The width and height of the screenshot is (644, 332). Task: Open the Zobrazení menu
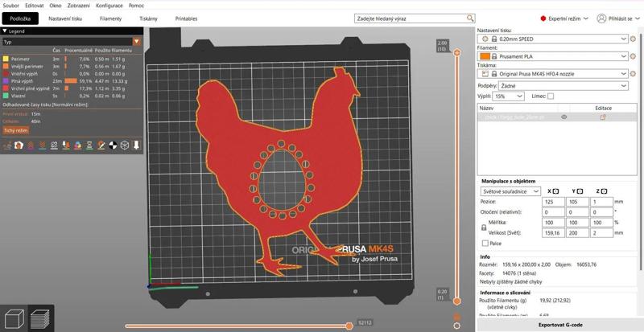click(x=78, y=6)
